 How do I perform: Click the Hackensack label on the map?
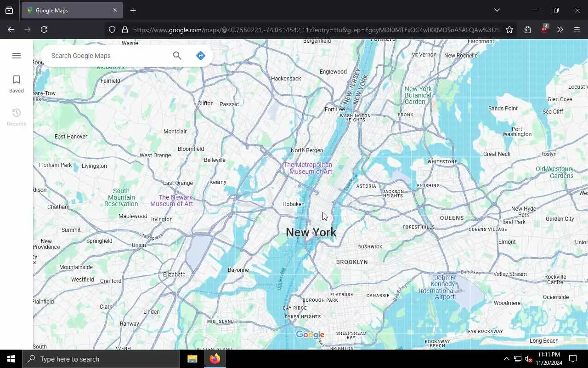tap(286, 79)
